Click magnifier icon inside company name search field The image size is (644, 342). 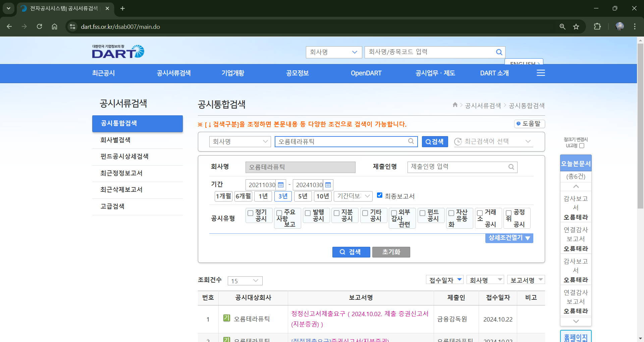pyautogui.click(x=411, y=141)
